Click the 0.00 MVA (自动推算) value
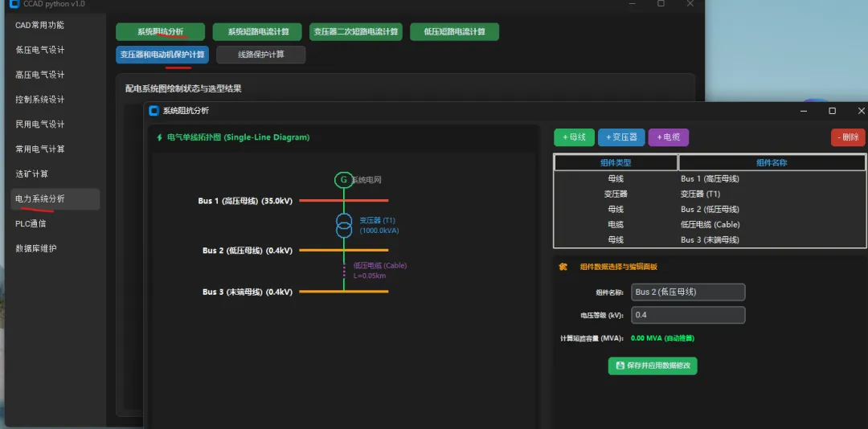The height and width of the screenshot is (429, 868). (x=662, y=338)
